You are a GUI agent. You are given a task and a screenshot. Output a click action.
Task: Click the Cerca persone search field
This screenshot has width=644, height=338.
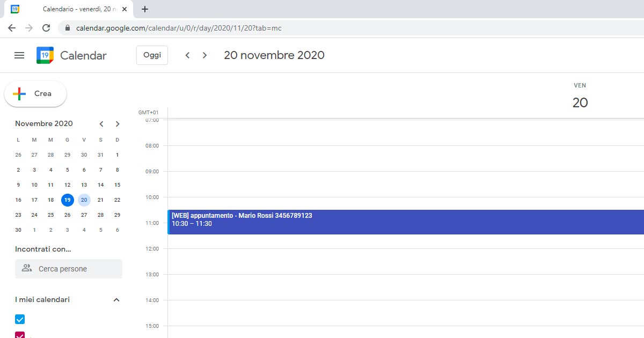point(69,269)
